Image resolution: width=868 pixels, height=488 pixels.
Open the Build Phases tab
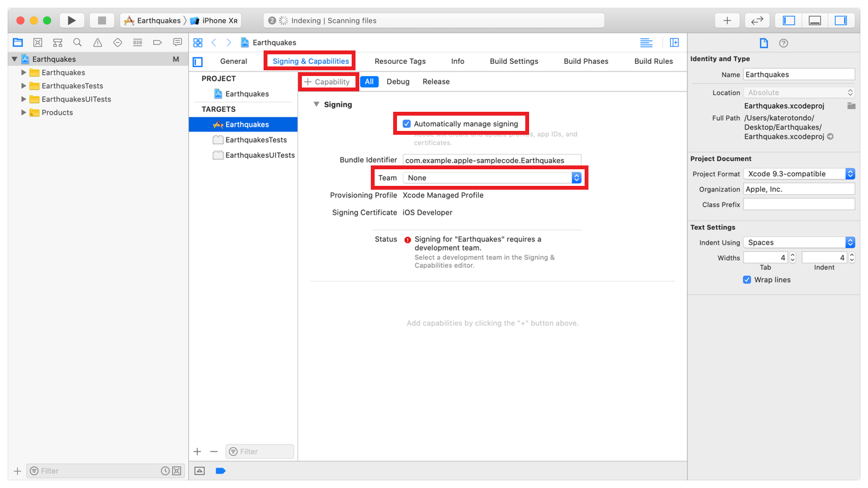[586, 61]
